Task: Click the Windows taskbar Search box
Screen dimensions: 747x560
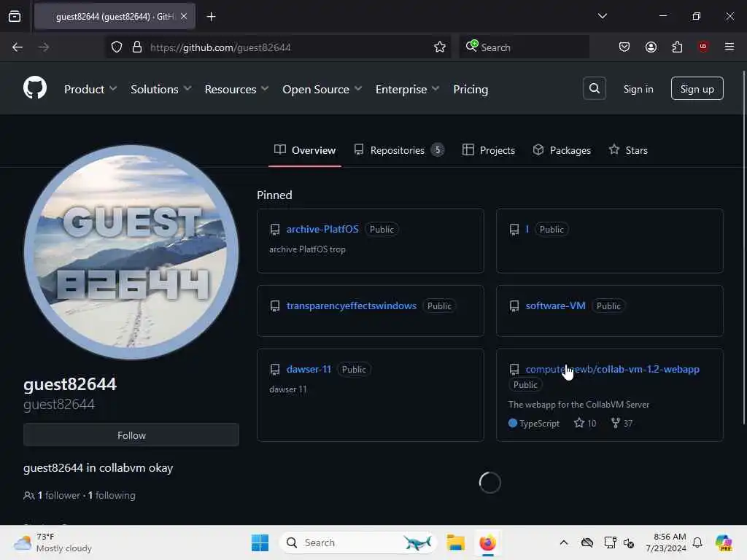Action: [357, 542]
